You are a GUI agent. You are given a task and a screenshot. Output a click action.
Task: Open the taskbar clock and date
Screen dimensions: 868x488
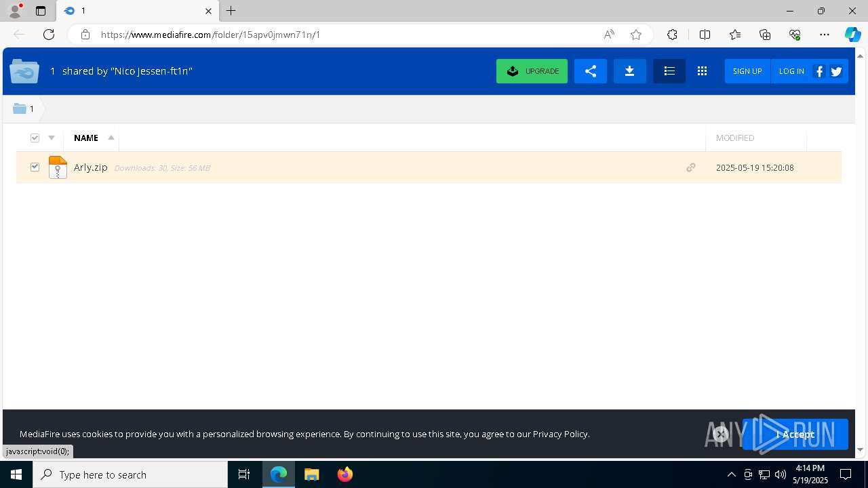[x=810, y=474]
